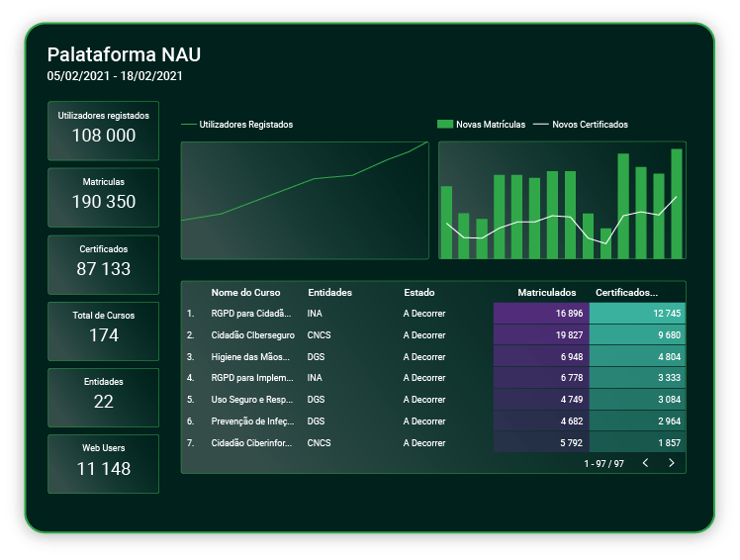Select the Entidades 22 card
The width and height of the screenshot is (740, 560).
tap(103, 398)
